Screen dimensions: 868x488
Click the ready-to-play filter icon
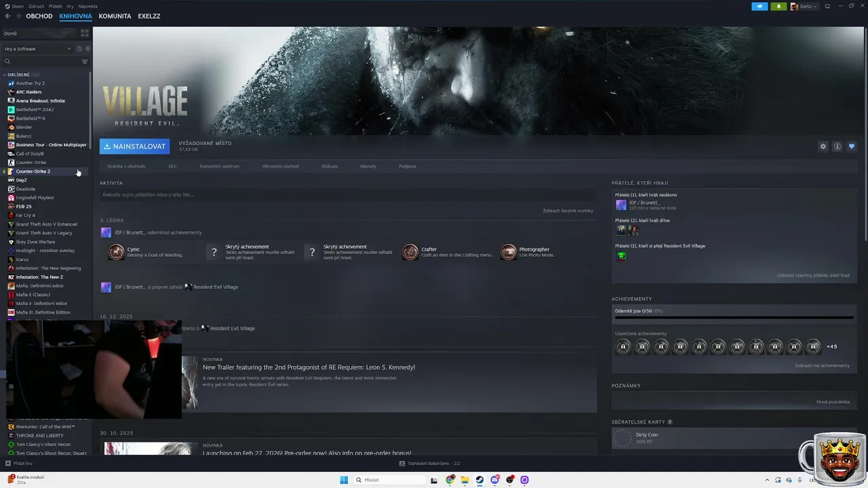coord(88,49)
